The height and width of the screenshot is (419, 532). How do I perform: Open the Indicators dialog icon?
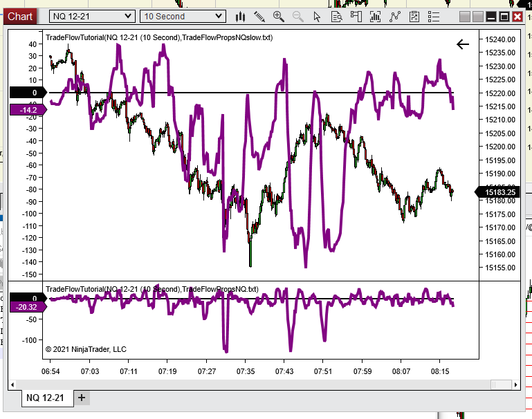click(x=375, y=17)
